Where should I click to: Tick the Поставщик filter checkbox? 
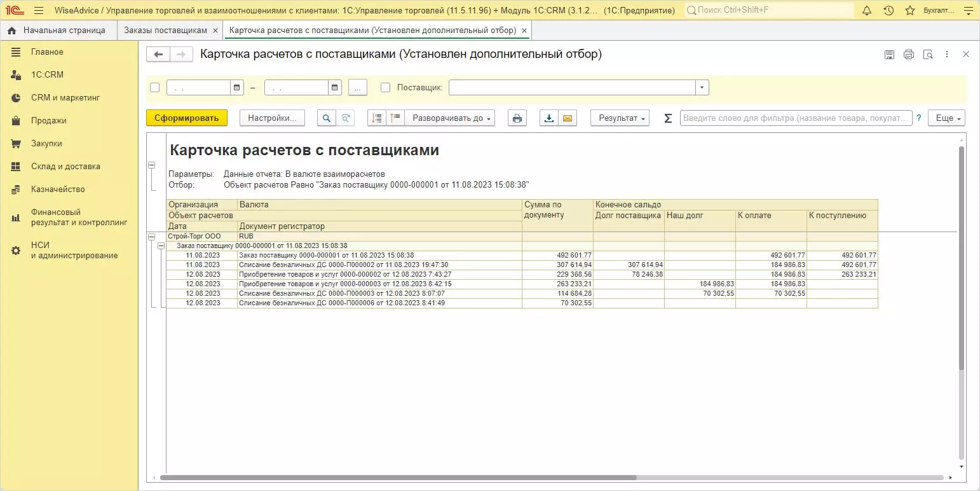click(385, 88)
